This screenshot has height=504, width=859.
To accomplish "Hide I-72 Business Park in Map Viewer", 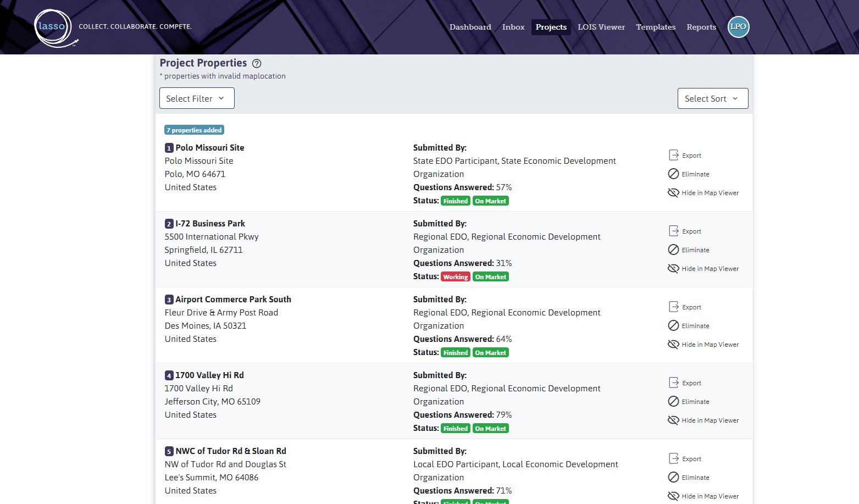I will 703,268.
